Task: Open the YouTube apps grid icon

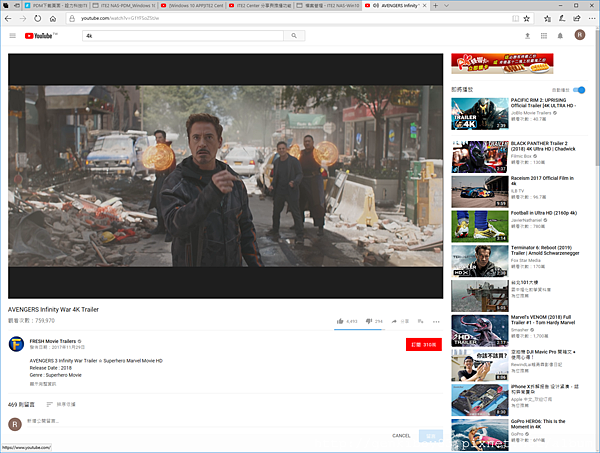Action: coord(544,36)
